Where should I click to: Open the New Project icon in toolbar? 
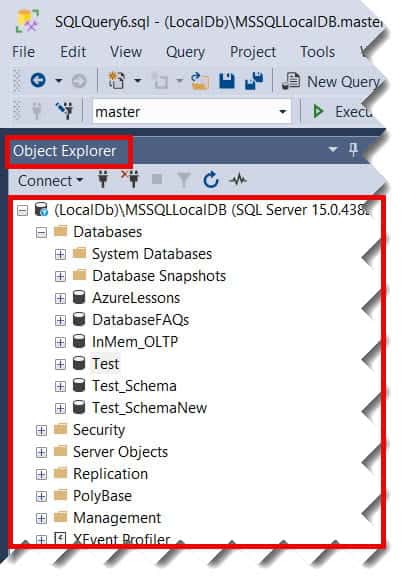[117, 80]
